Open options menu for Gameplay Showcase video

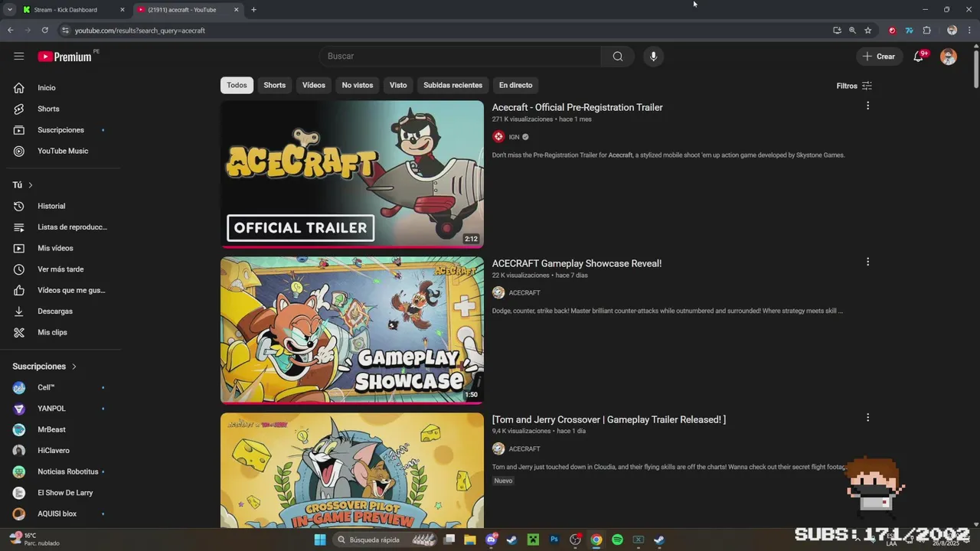(x=867, y=262)
